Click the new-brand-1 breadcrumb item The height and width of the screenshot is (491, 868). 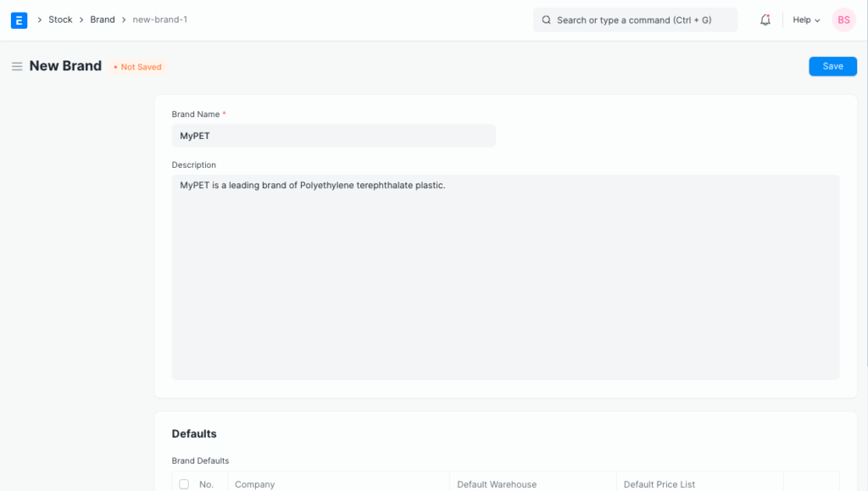tap(160, 20)
